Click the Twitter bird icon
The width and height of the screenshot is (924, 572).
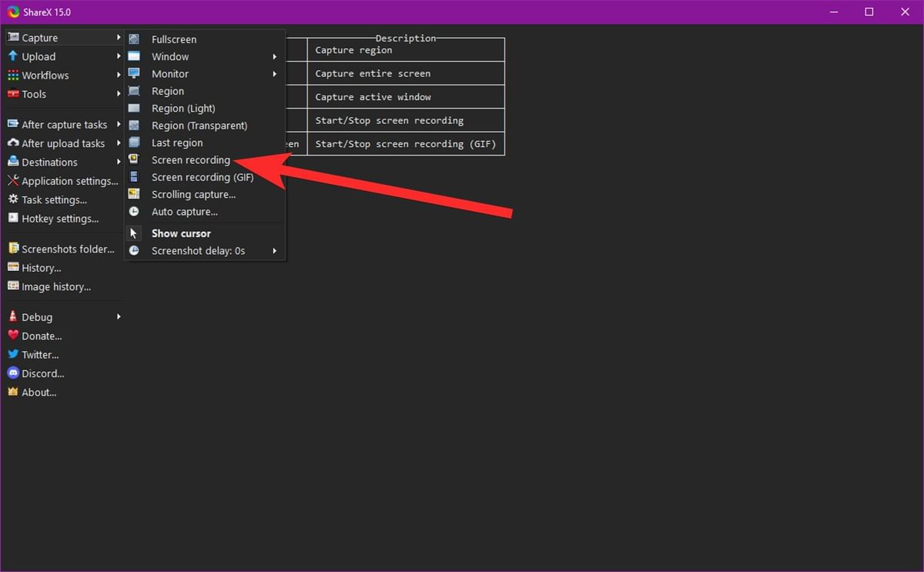click(13, 354)
